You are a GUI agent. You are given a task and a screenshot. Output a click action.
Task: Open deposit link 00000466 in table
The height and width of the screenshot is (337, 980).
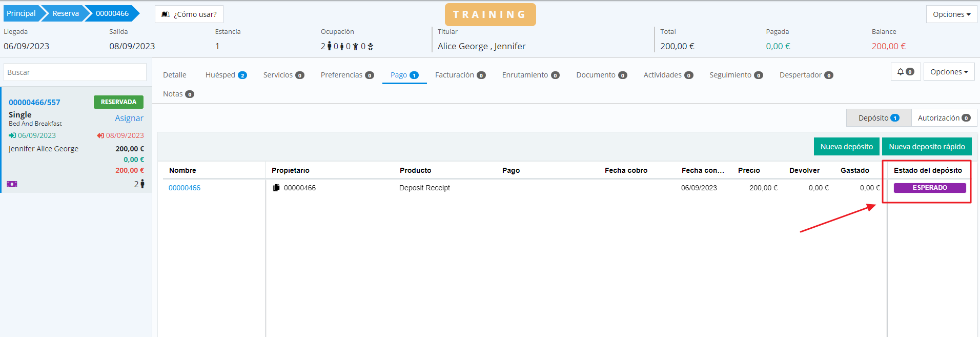(x=185, y=188)
